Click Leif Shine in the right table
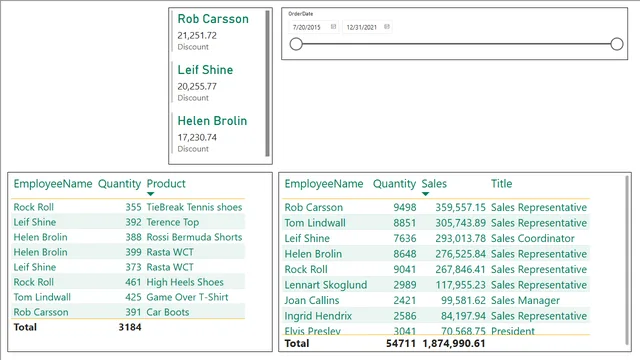Screen dimensions: 640x360 click(x=307, y=238)
